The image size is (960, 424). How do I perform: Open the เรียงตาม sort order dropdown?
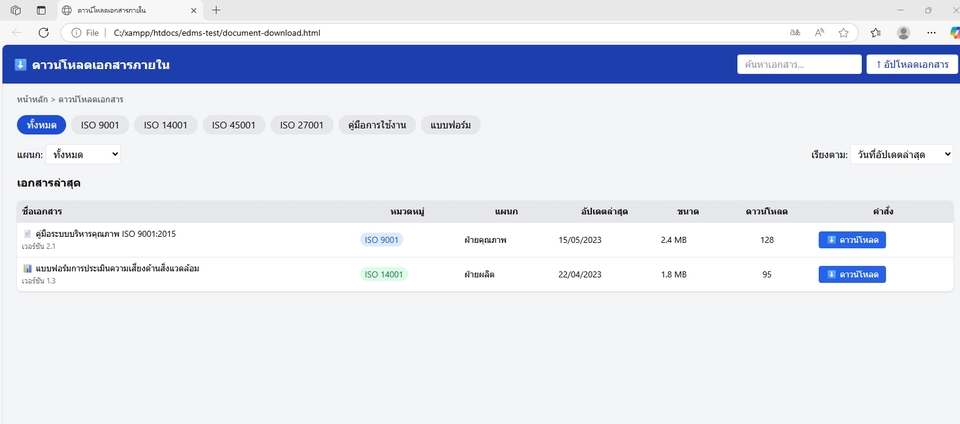point(900,155)
